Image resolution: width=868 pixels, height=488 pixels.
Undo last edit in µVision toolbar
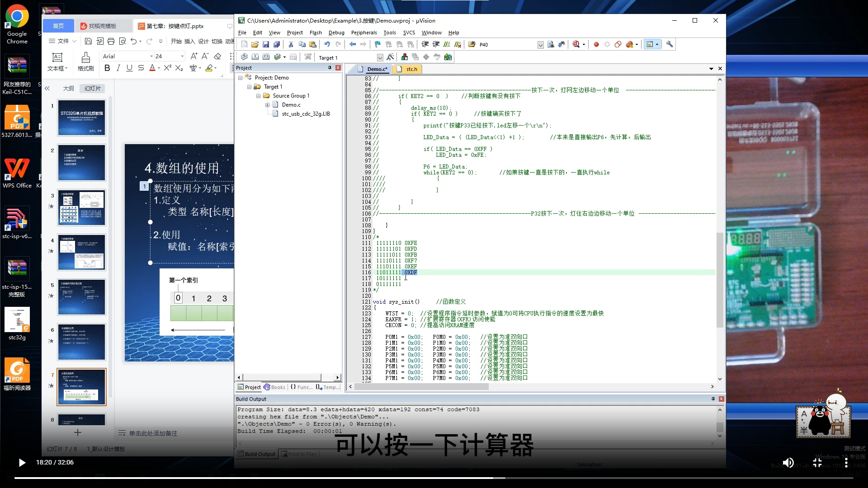click(x=327, y=44)
